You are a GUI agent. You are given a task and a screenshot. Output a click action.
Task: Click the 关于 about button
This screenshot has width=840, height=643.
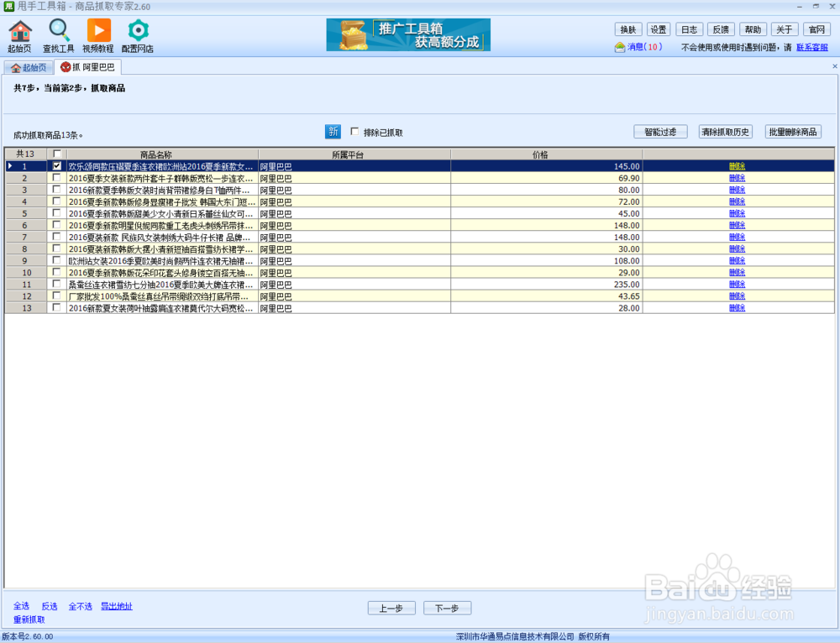coord(785,29)
